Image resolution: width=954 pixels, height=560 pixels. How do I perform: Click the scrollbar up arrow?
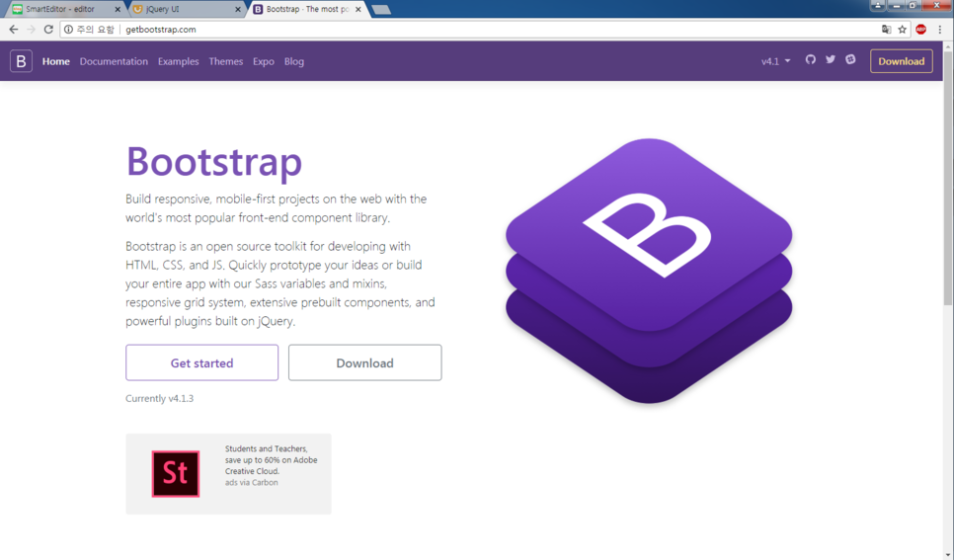tap(948, 45)
